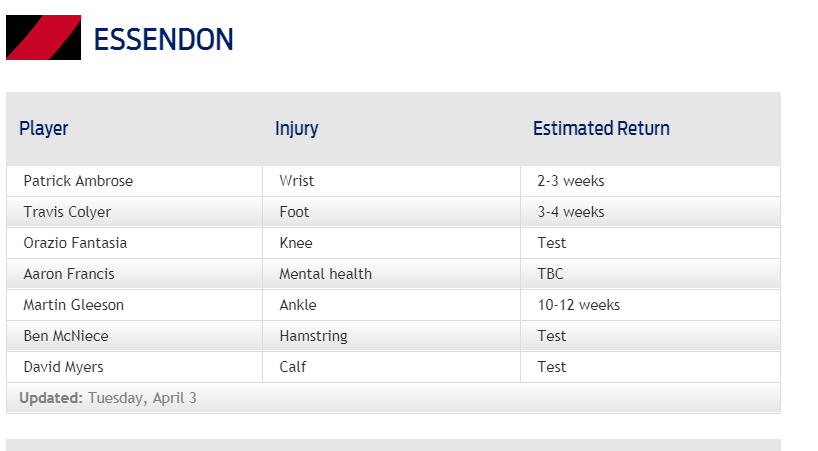Click the 2-3 weeks return estimate
The height and width of the screenshot is (451, 818).
pos(571,181)
